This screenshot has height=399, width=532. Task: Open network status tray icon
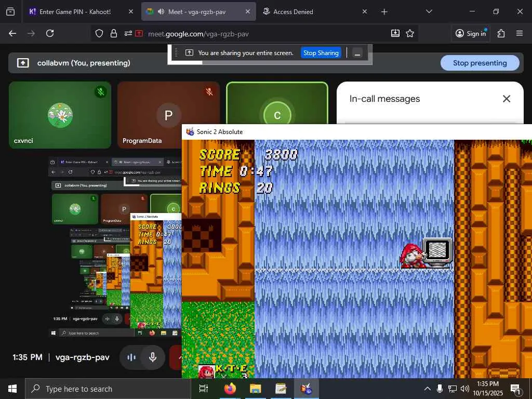point(453,389)
